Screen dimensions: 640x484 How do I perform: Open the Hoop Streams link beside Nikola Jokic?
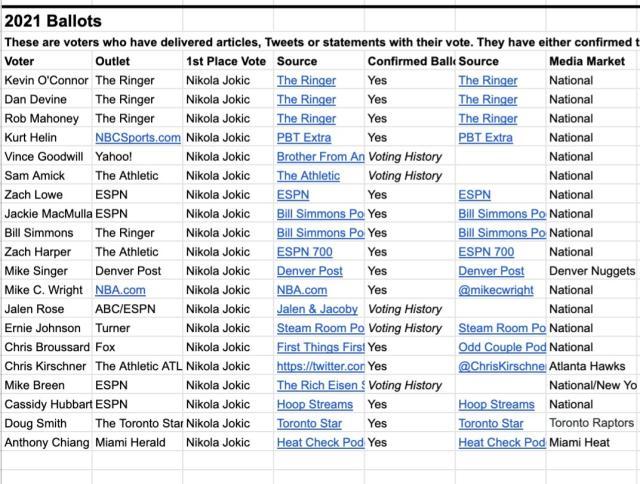click(x=315, y=404)
